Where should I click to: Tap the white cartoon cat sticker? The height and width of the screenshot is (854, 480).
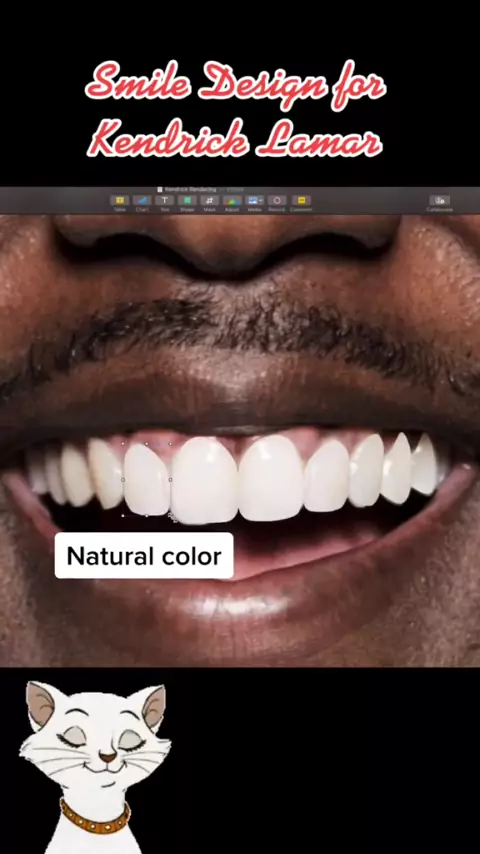(94, 767)
